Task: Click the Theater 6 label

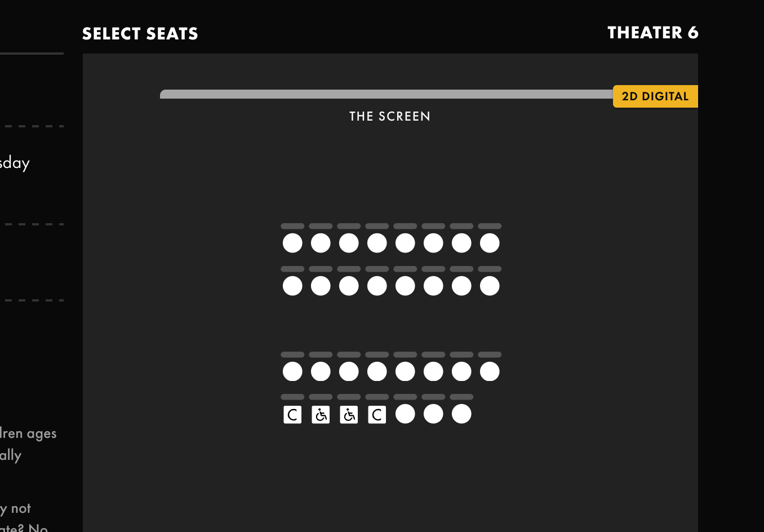Action: click(x=653, y=33)
